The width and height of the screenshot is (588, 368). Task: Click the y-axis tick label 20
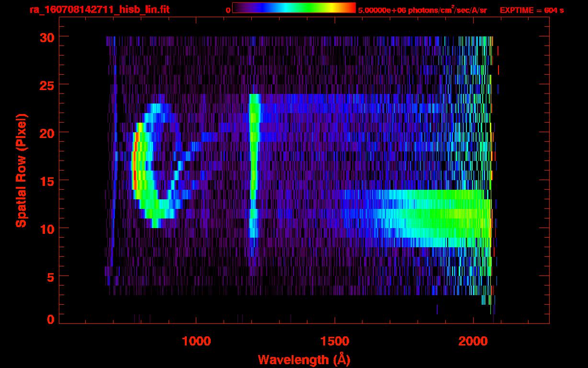[x=46, y=133]
